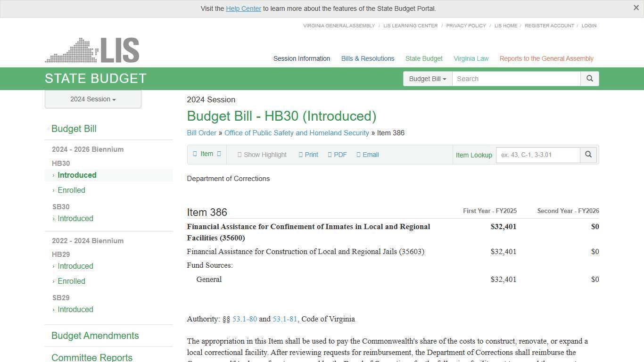Click inside the Item Lookup input field
This screenshot has height=362, width=644.
537,155
